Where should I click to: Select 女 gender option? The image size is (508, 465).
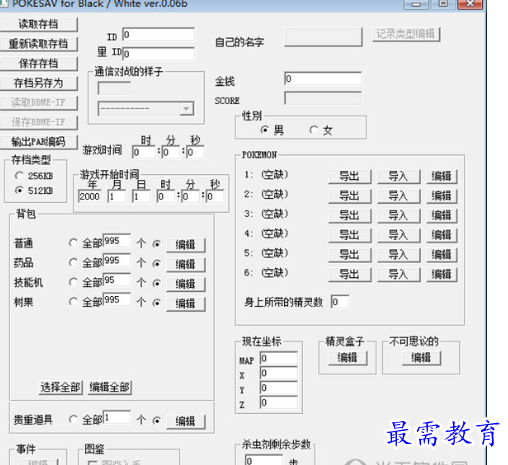(313, 130)
